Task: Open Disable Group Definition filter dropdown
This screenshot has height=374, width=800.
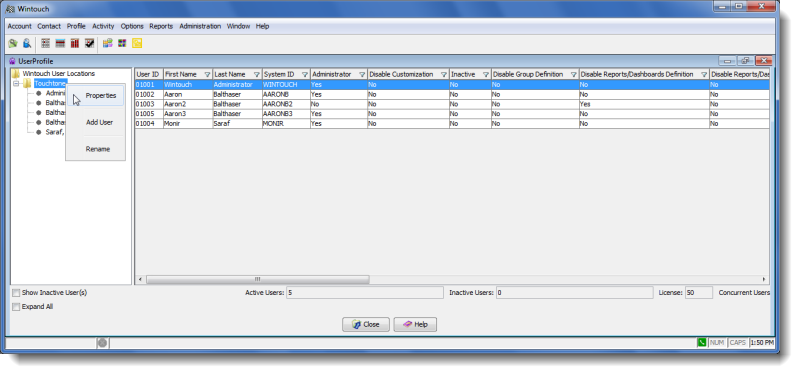Action: click(x=574, y=74)
